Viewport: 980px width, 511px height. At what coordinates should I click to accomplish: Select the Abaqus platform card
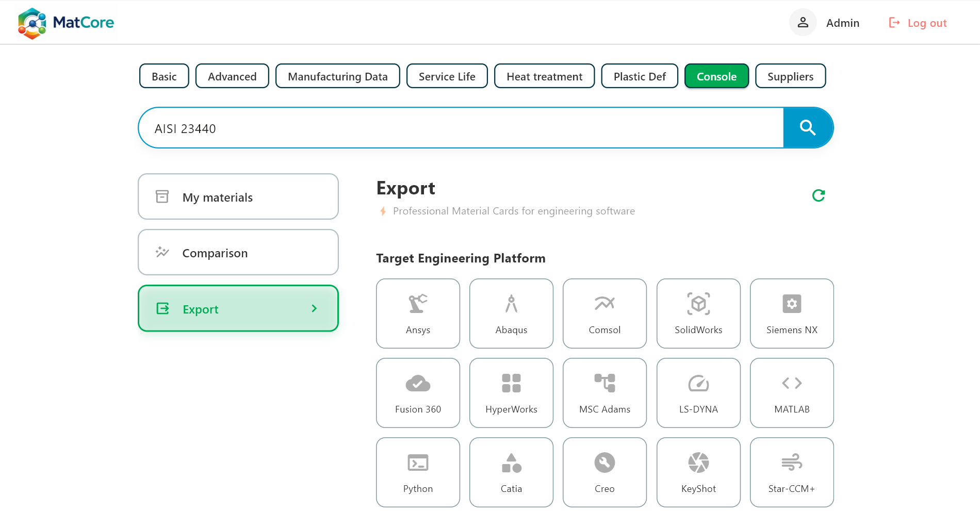pos(511,314)
